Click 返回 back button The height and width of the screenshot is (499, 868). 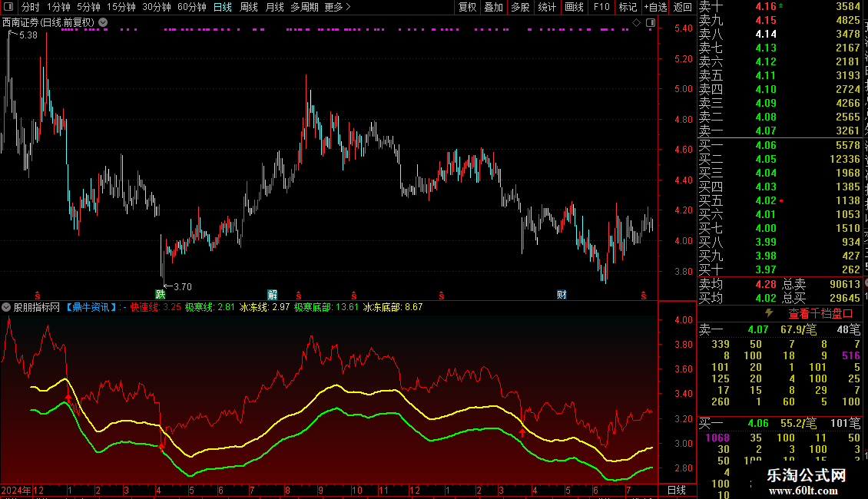coord(683,7)
